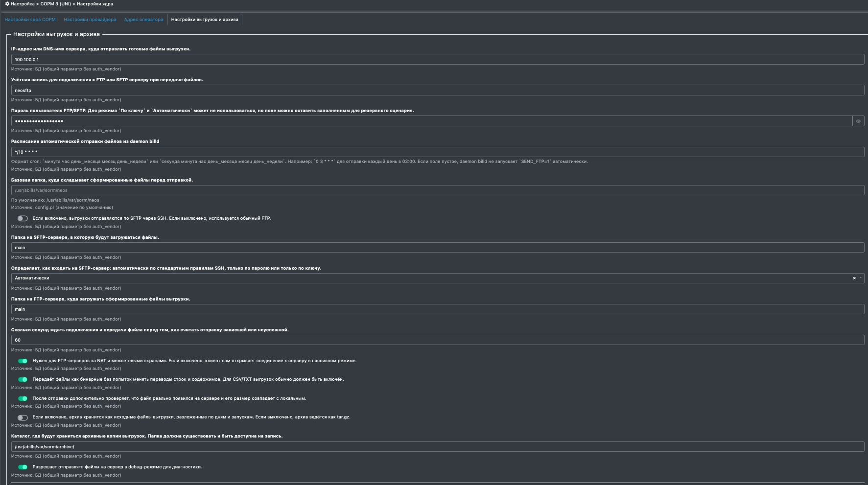Enable the SFTP over SSH toggle
This screenshot has height=485, width=868.
tap(23, 218)
